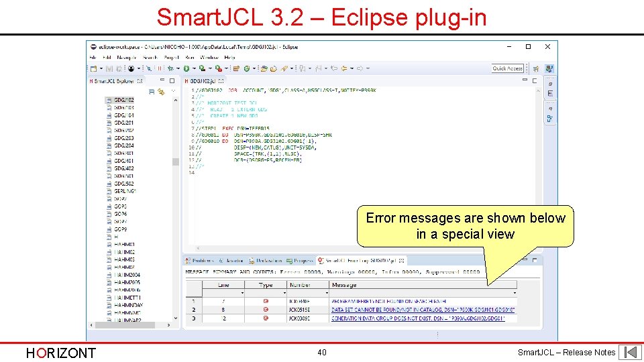Open the Search menu

pyautogui.click(x=150, y=58)
